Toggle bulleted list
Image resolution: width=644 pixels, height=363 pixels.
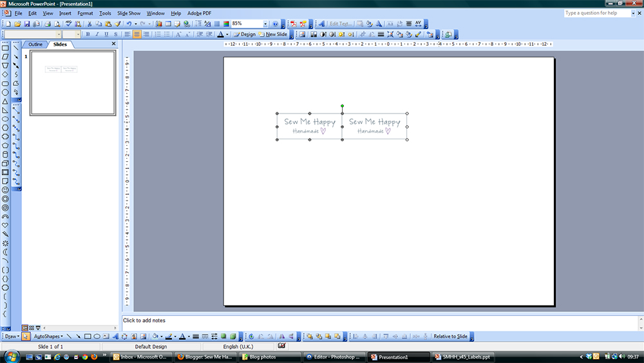[167, 35]
